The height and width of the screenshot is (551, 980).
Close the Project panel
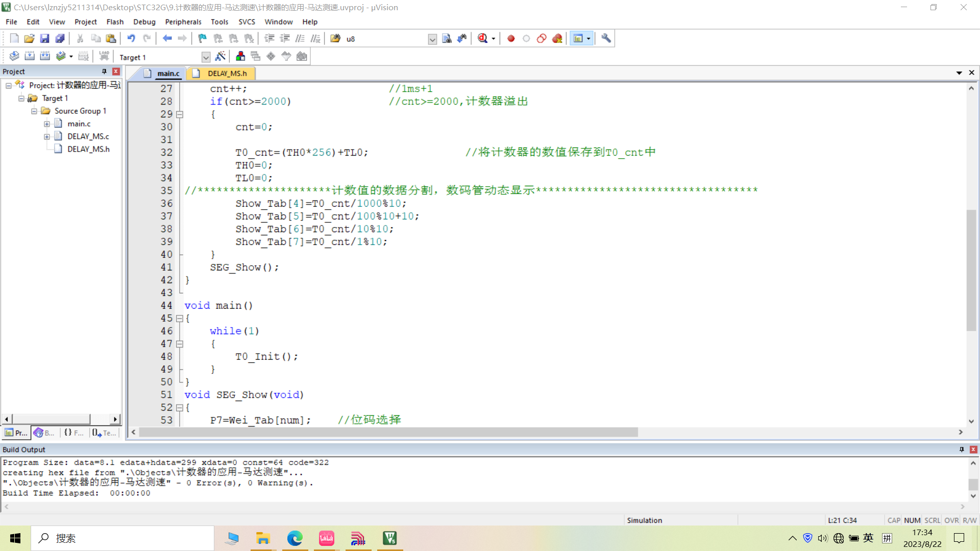(116, 71)
